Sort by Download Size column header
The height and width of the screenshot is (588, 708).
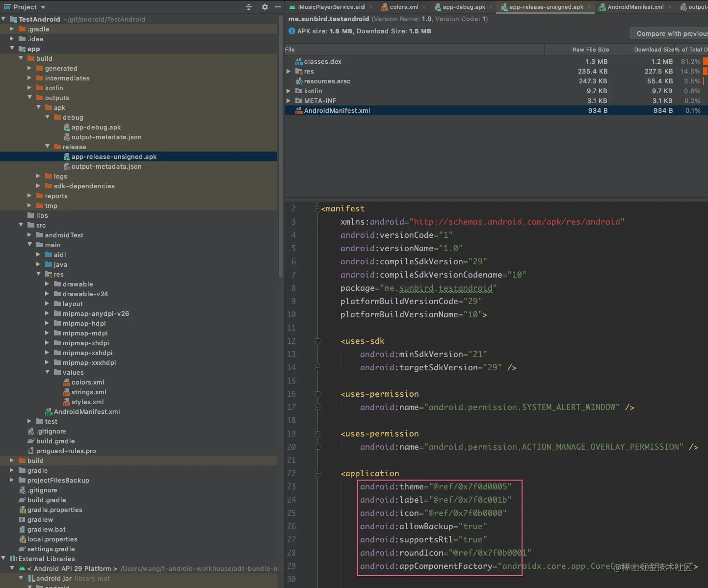pos(642,50)
